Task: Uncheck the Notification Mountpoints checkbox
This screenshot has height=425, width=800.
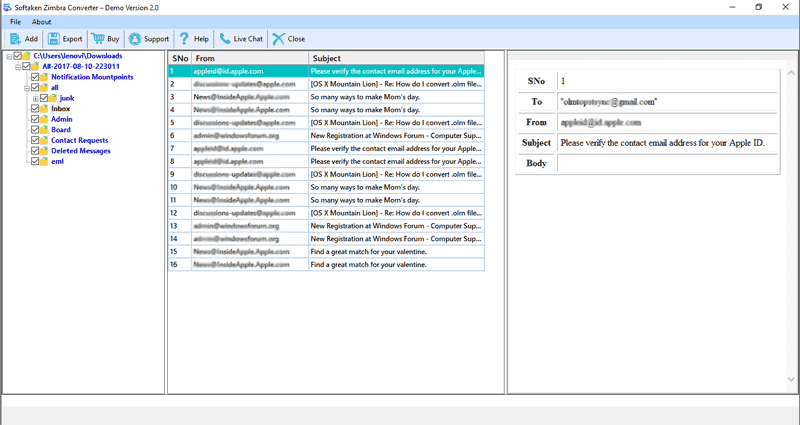Action: (36, 77)
